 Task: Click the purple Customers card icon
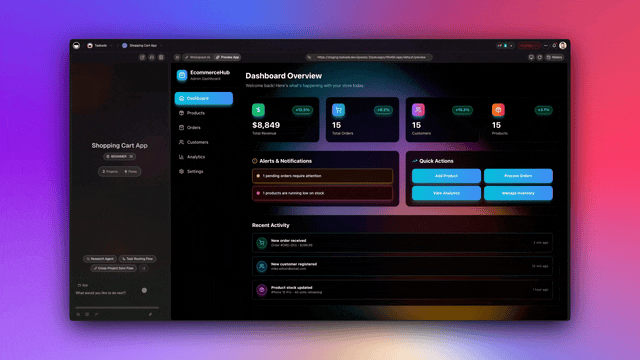tap(418, 110)
